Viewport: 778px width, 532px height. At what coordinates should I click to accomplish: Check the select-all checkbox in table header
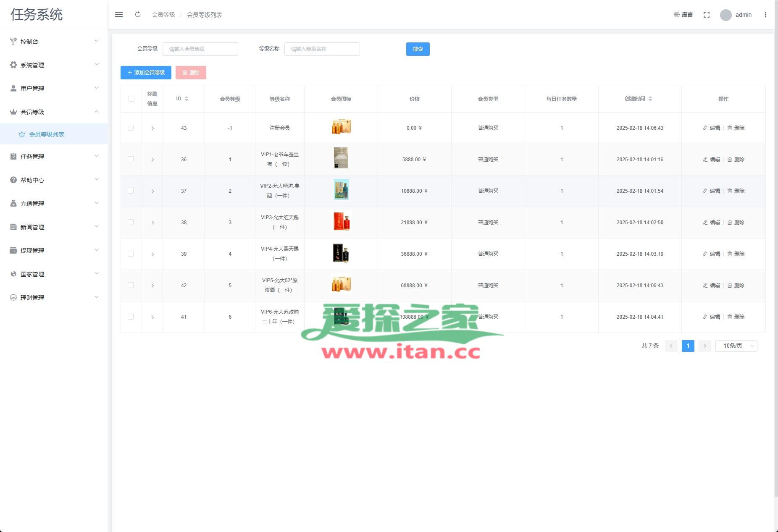point(131,99)
